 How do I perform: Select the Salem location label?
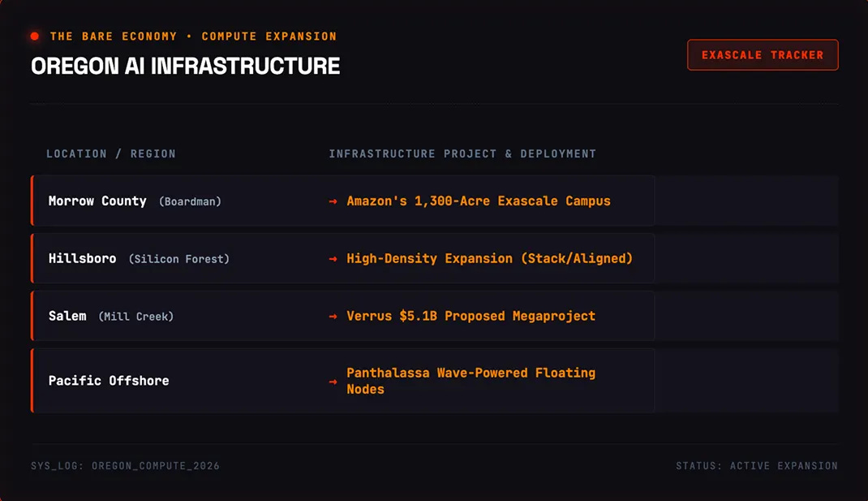pos(67,317)
